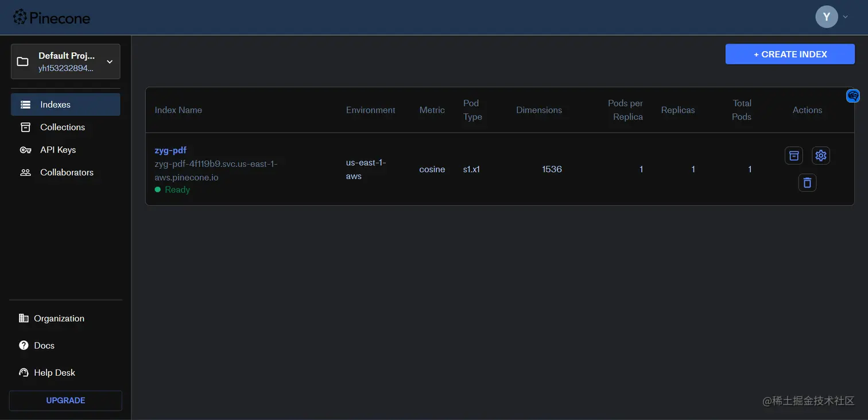The width and height of the screenshot is (868, 420).
Task: Click the Indexes list icon
Action: [25, 105]
